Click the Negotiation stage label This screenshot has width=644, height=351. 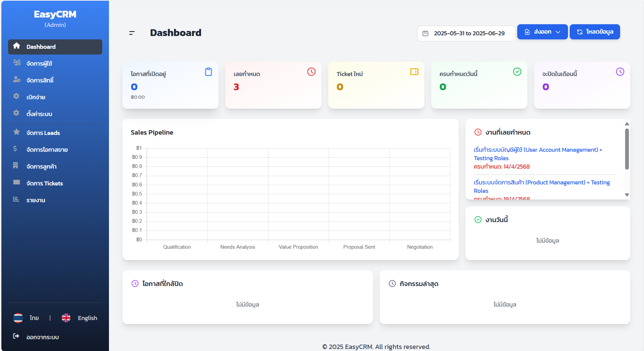point(420,247)
